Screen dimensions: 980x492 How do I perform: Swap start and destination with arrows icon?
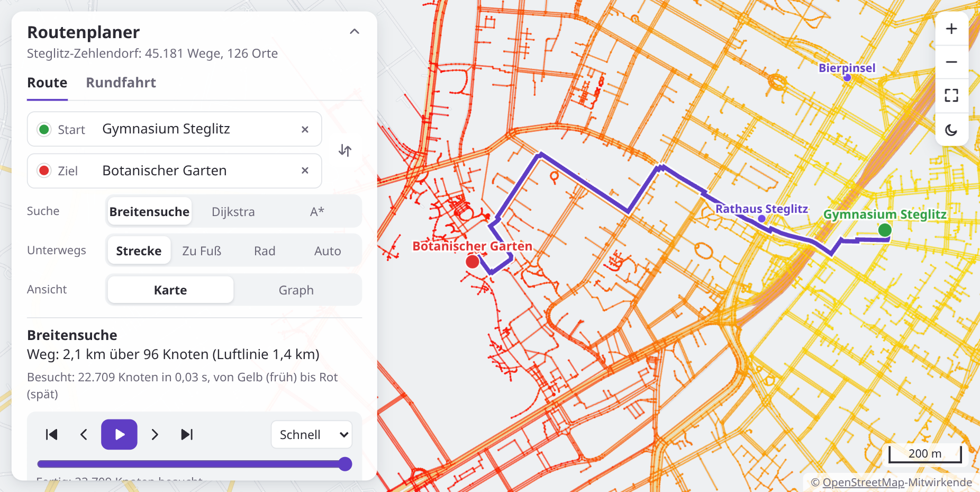pos(345,150)
